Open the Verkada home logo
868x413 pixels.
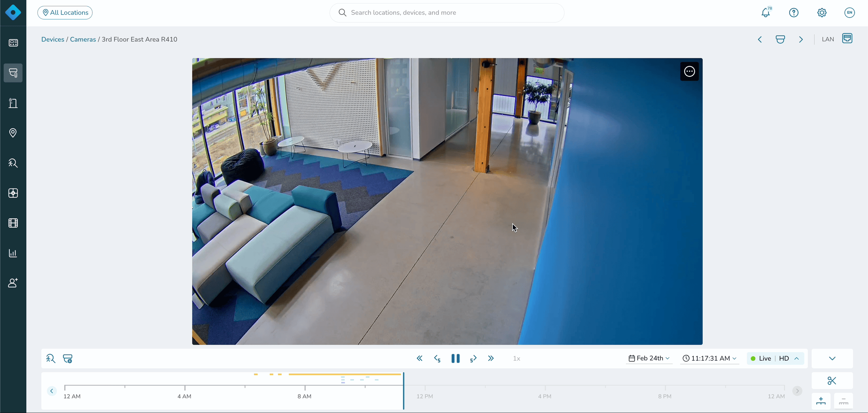coord(13,12)
